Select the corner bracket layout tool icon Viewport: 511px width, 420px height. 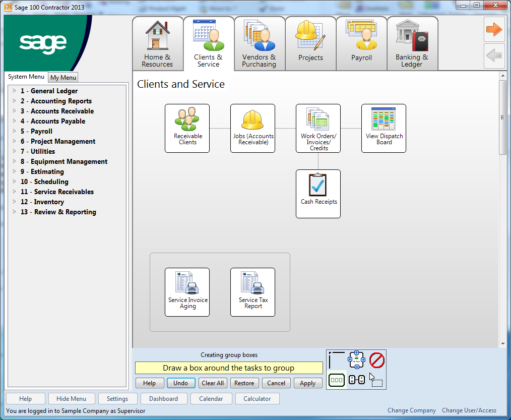(336, 360)
